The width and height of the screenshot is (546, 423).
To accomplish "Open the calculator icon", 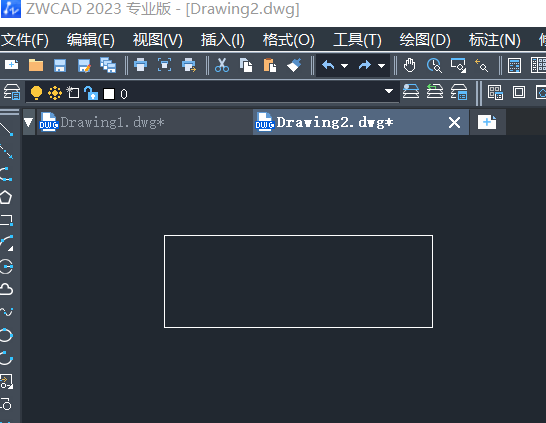I will [x=514, y=65].
